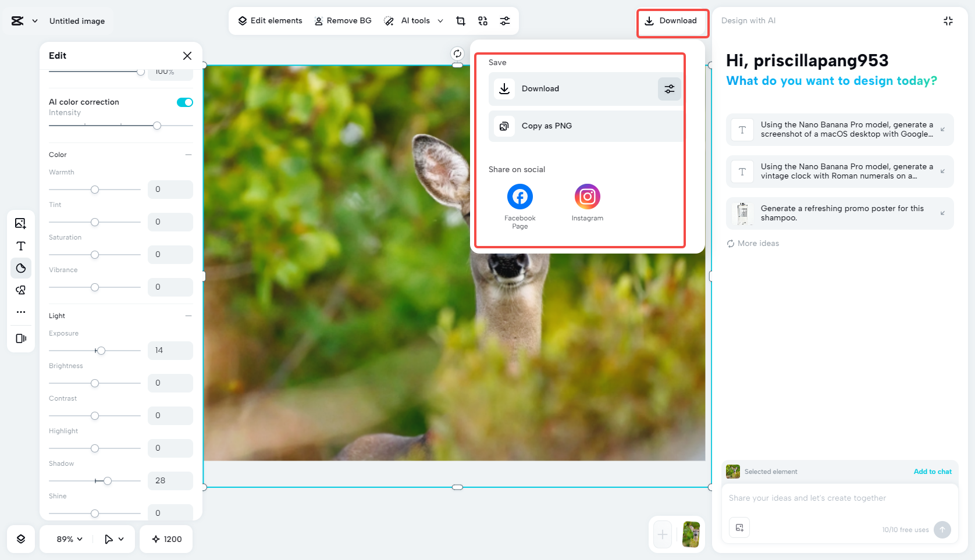Click the rotate handle above the image
975x560 pixels.
[458, 53]
